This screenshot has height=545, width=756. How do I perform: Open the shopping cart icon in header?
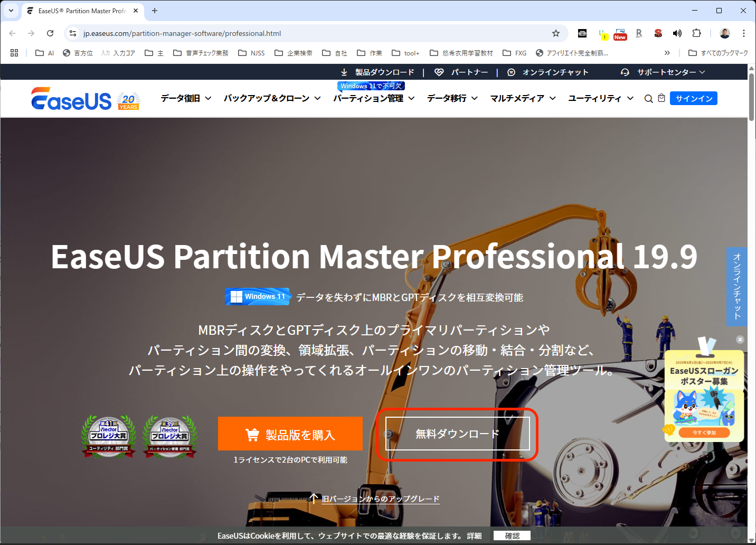click(x=661, y=98)
